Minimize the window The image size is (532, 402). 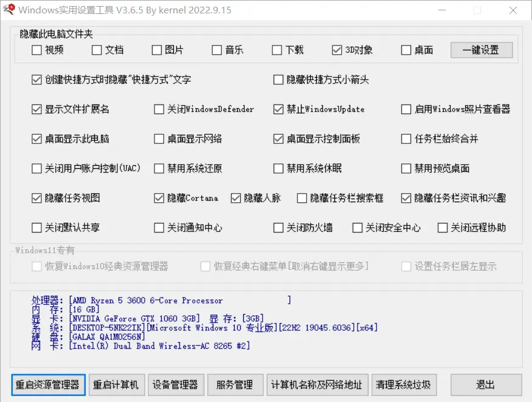(x=442, y=10)
